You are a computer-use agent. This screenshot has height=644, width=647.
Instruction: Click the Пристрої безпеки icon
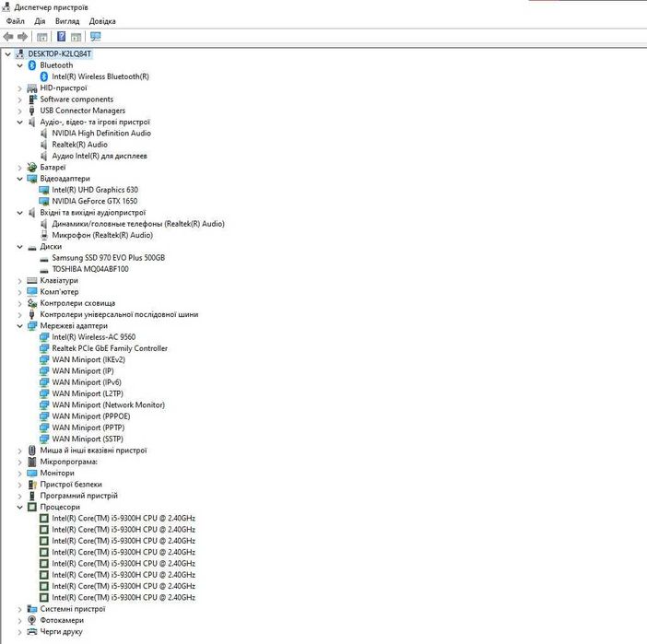[31, 485]
